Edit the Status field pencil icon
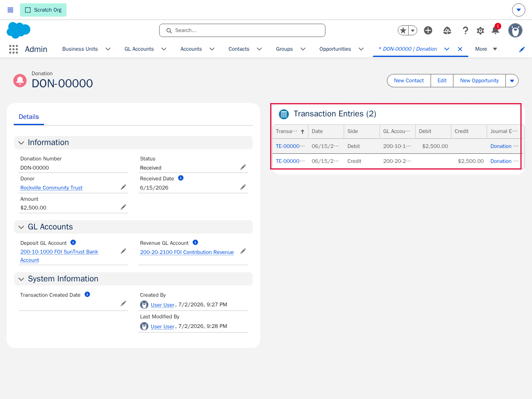 coord(243,167)
